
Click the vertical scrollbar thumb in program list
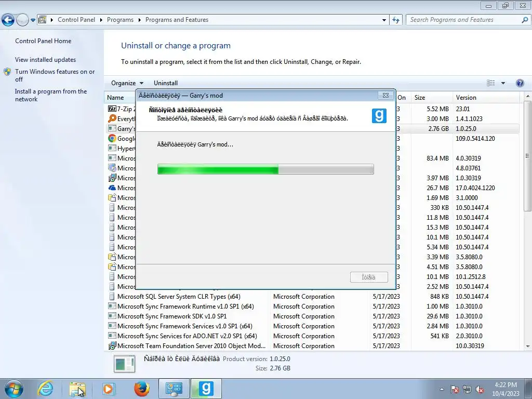[x=527, y=156]
